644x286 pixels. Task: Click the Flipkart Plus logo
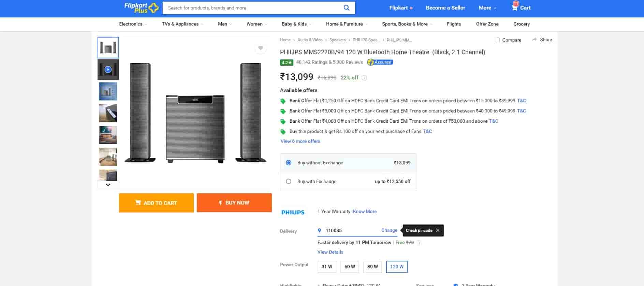pos(141,7)
